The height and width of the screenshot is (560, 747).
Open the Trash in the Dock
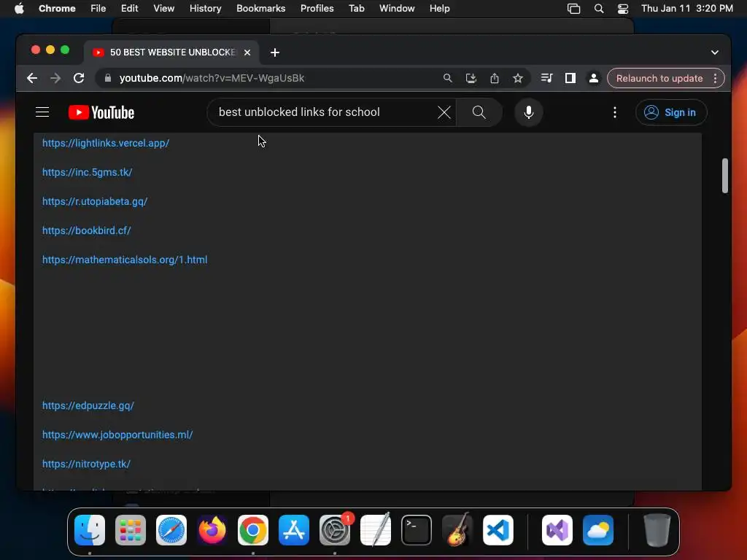[657, 529]
